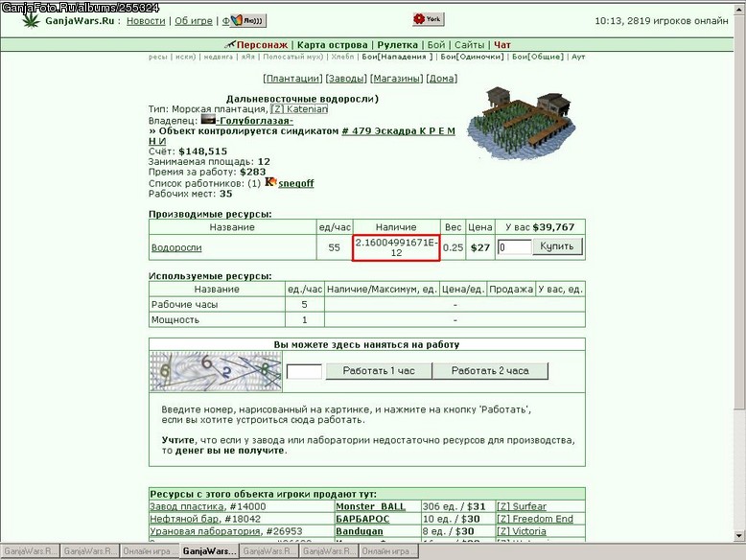The width and height of the screenshot is (746, 560).
Task: Open owner profile -Голубоглазая-
Action: coord(254,121)
